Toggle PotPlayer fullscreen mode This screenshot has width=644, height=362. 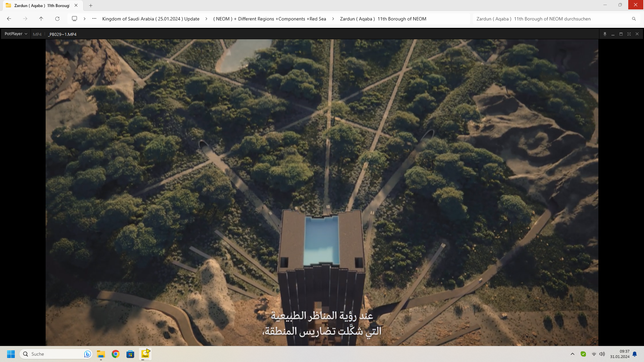(x=629, y=34)
